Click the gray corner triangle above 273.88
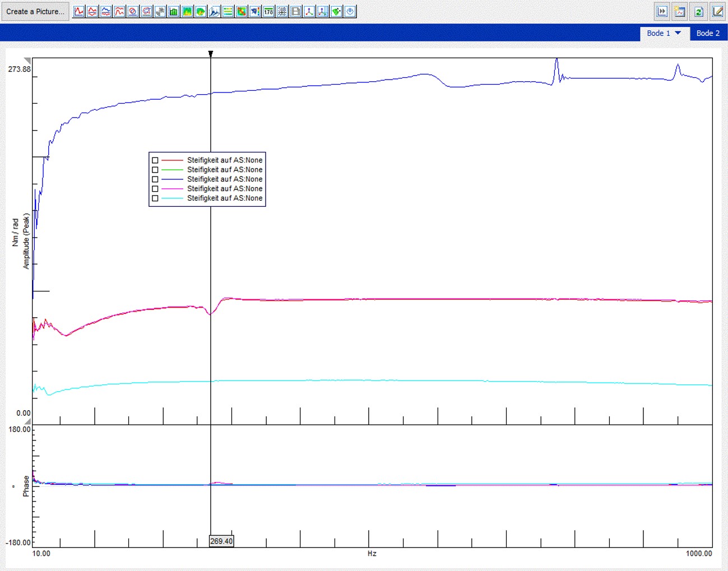The height and width of the screenshot is (571, 728). [27, 61]
